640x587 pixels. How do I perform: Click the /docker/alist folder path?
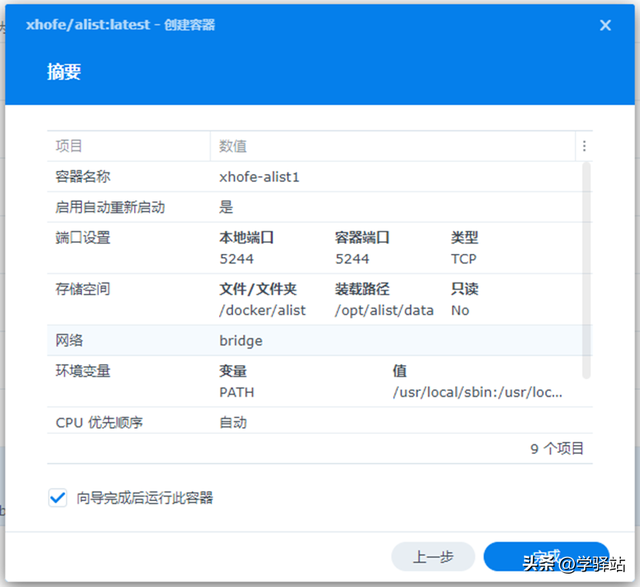tap(262, 310)
